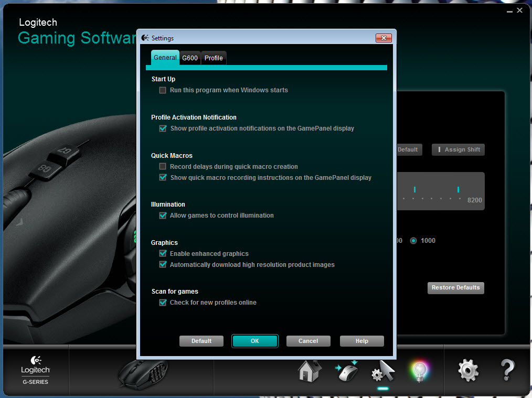Close the Logitech Gaming Software window
The height and width of the screenshot is (398, 532).
click(519, 10)
